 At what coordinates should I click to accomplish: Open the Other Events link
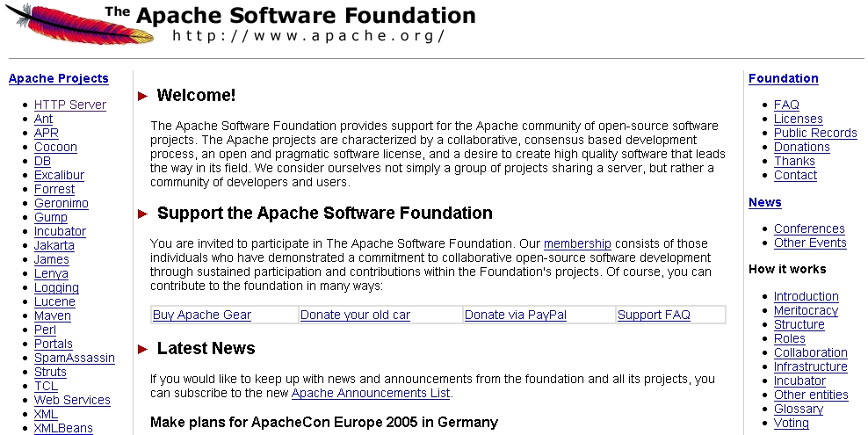[x=810, y=243]
